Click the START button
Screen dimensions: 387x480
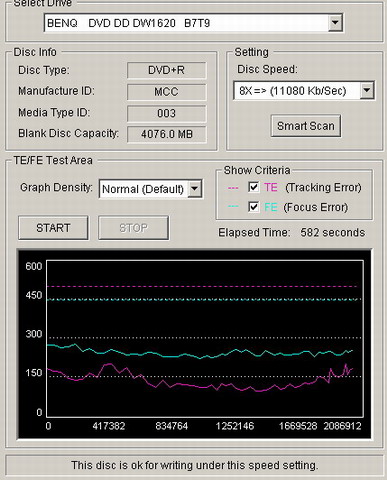point(53,228)
